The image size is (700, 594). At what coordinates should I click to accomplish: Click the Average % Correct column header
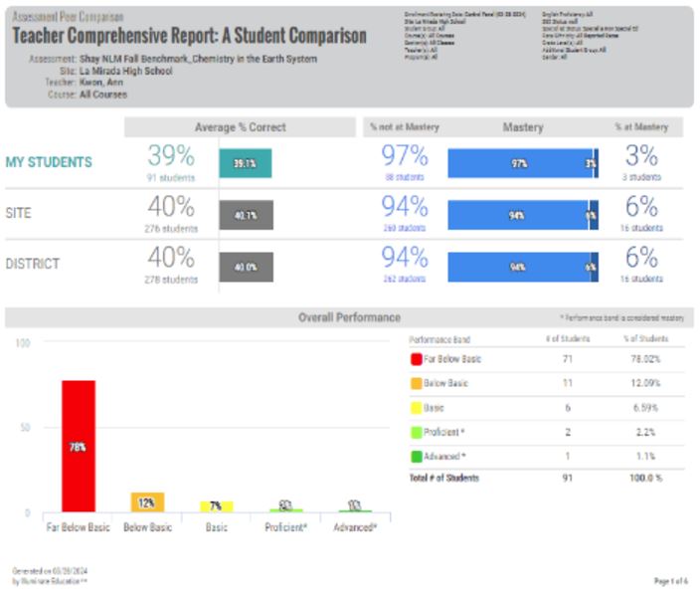[x=240, y=127]
